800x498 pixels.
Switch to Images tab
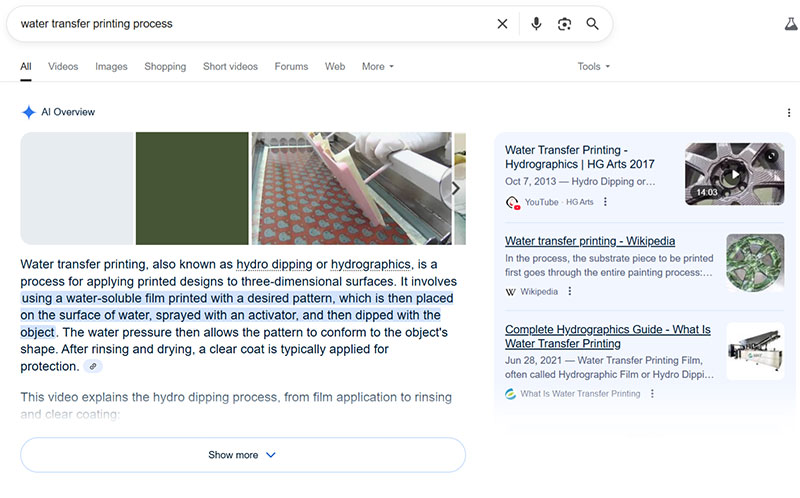click(x=111, y=67)
